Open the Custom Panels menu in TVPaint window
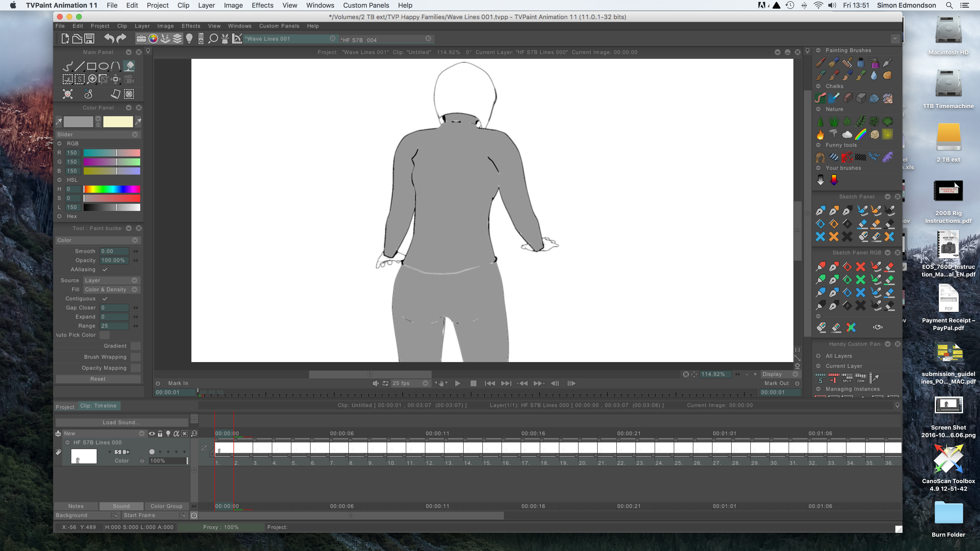The height and width of the screenshot is (551, 980). pos(279,26)
